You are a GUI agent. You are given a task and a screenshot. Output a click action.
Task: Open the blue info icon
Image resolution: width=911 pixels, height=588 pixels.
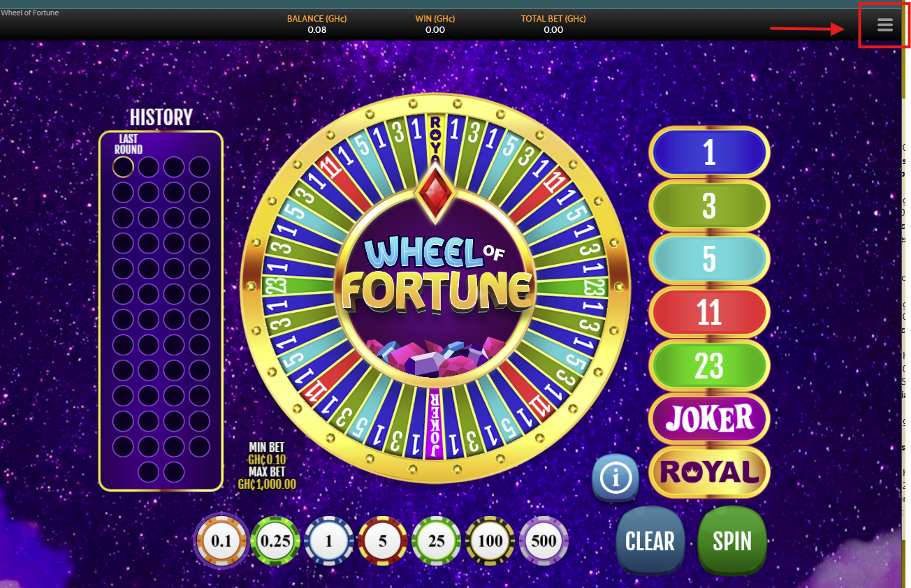(615, 478)
